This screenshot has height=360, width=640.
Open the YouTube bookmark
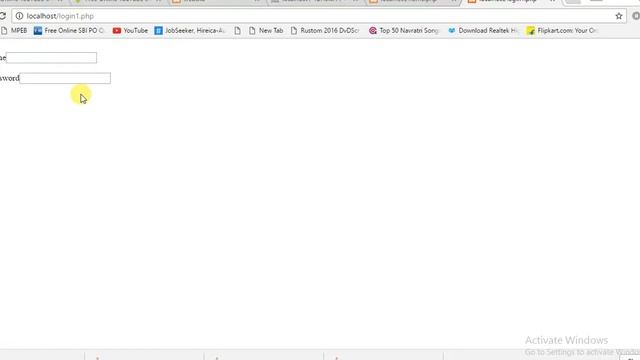[x=130, y=31]
